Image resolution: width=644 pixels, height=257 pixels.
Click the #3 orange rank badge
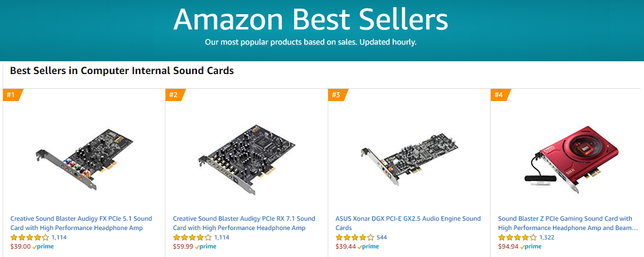click(x=337, y=95)
